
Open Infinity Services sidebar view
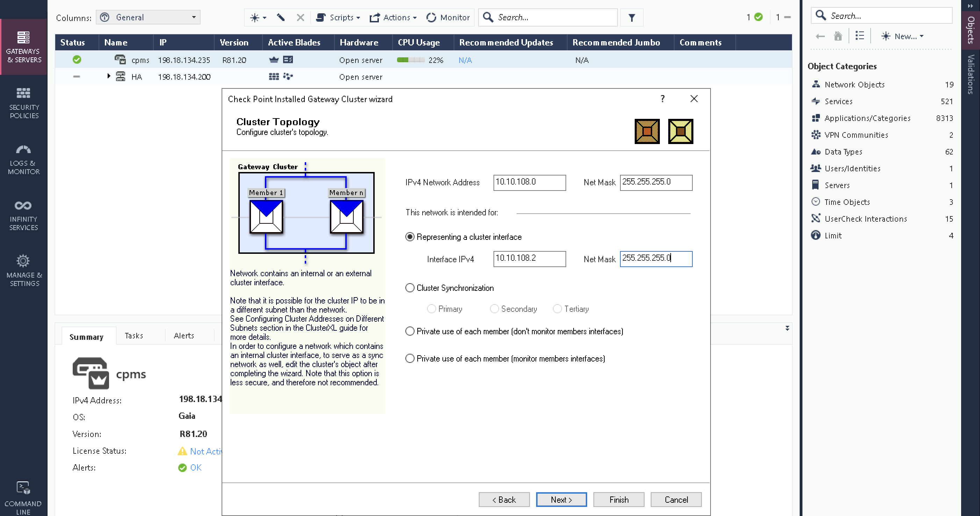pos(23,215)
